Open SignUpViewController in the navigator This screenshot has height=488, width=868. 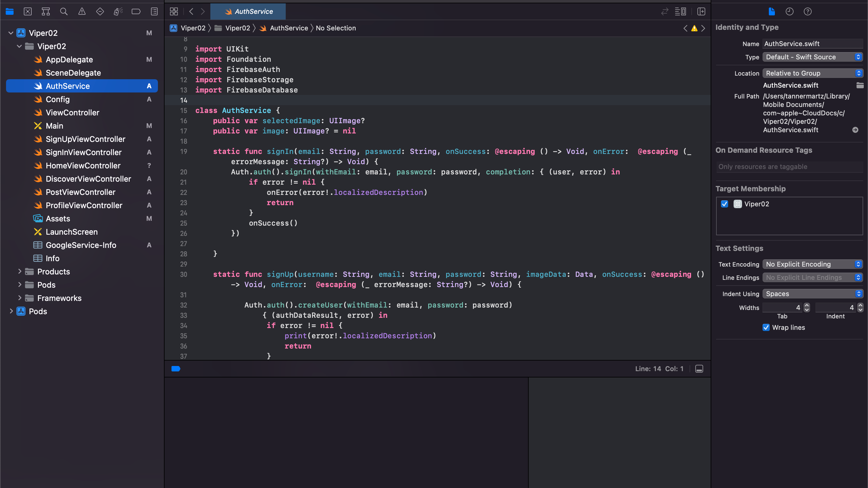[x=85, y=139]
